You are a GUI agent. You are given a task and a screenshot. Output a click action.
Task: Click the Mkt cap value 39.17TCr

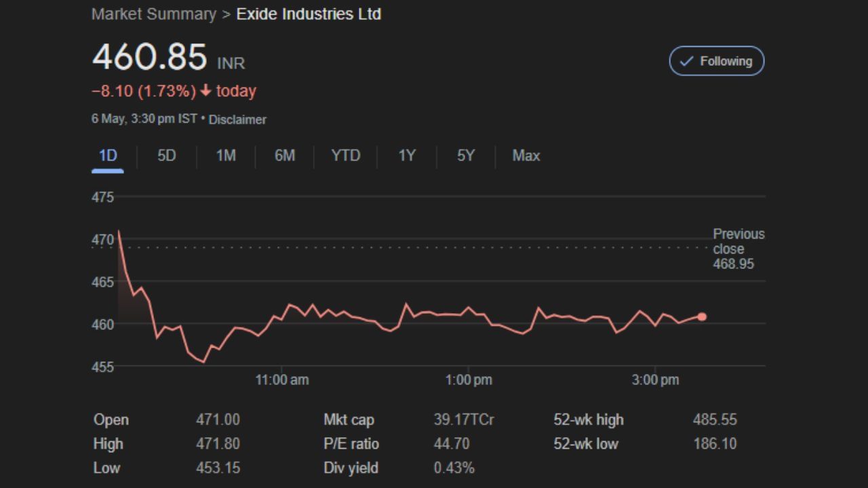pyautogui.click(x=464, y=420)
